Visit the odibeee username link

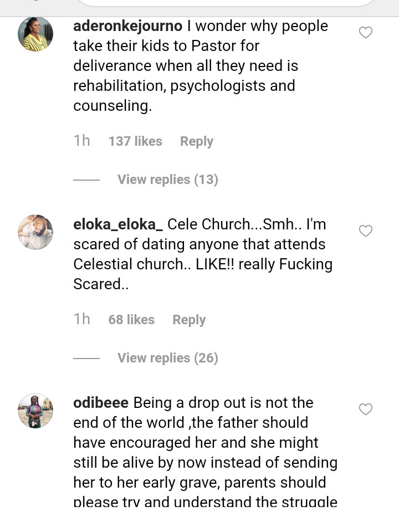click(101, 403)
